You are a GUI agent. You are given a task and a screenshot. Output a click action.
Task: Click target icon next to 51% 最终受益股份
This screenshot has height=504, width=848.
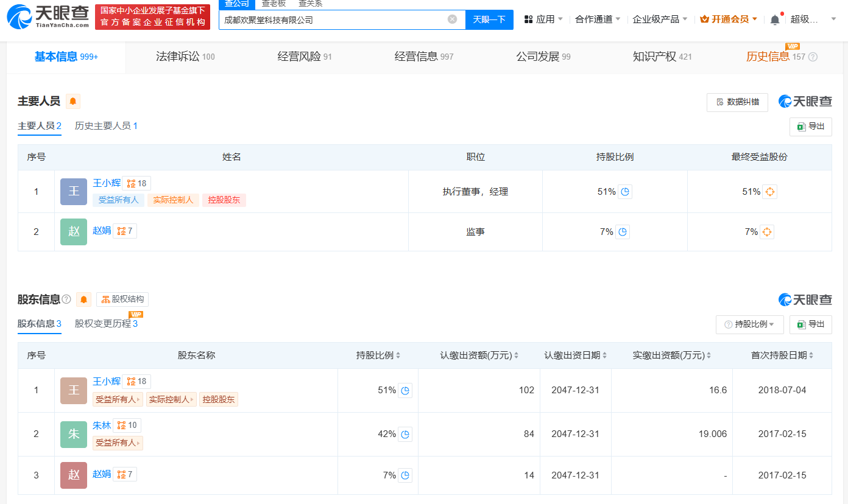point(769,192)
